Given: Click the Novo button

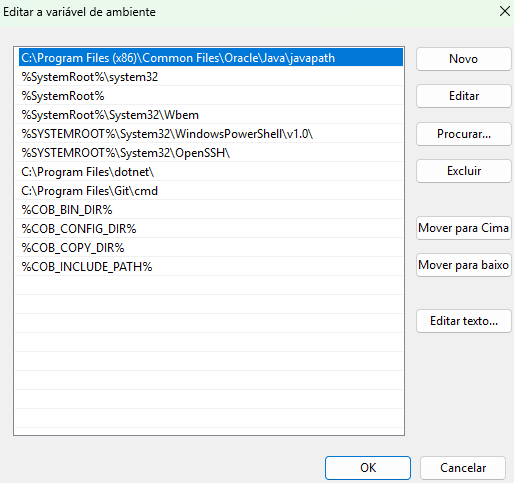Looking at the screenshot, I should coord(464,59).
